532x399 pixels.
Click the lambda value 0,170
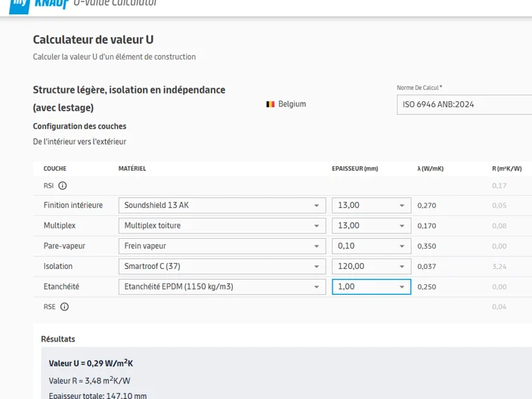click(x=427, y=226)
